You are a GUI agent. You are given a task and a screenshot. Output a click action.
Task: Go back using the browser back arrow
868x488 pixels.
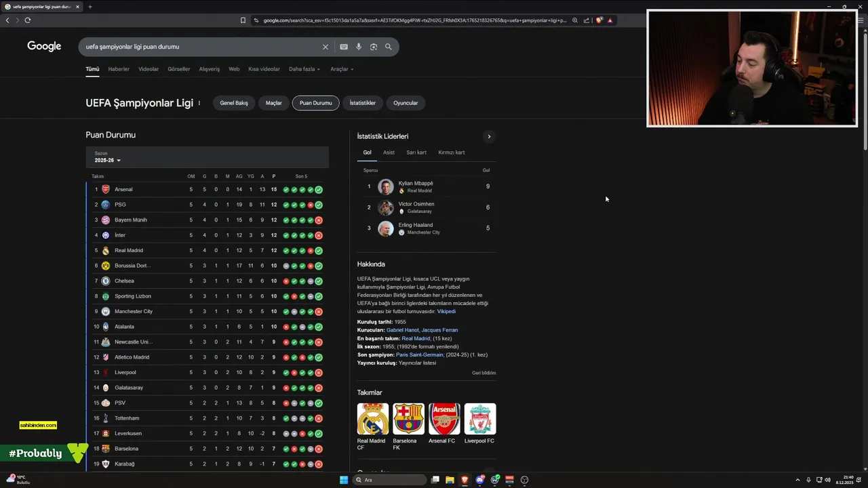(7, 20)
